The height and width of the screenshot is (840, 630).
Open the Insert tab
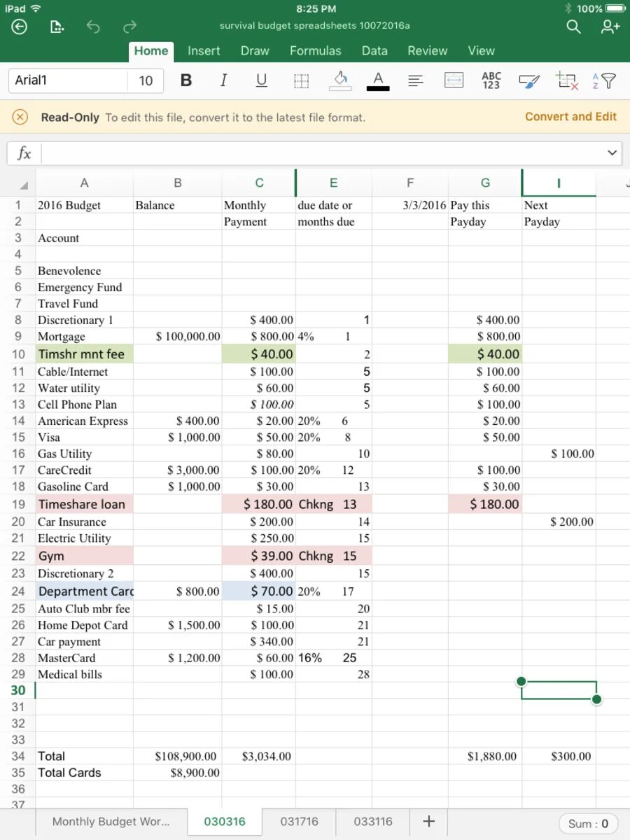click(x=204, y=51)
